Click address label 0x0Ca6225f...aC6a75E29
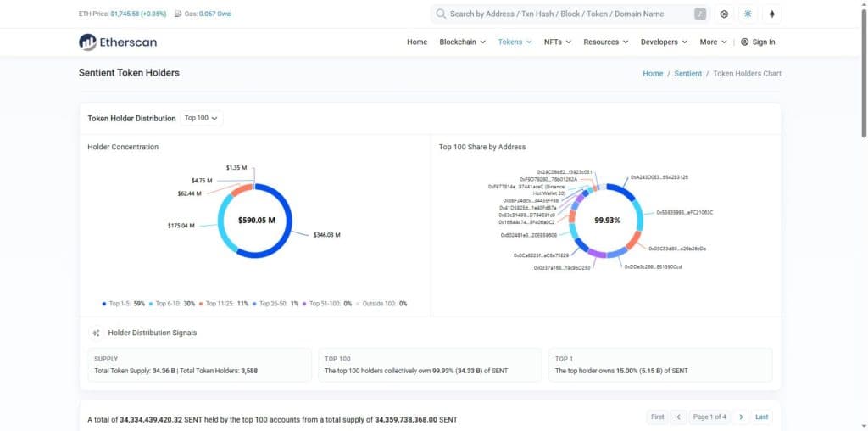 click(x=541, y=255)
